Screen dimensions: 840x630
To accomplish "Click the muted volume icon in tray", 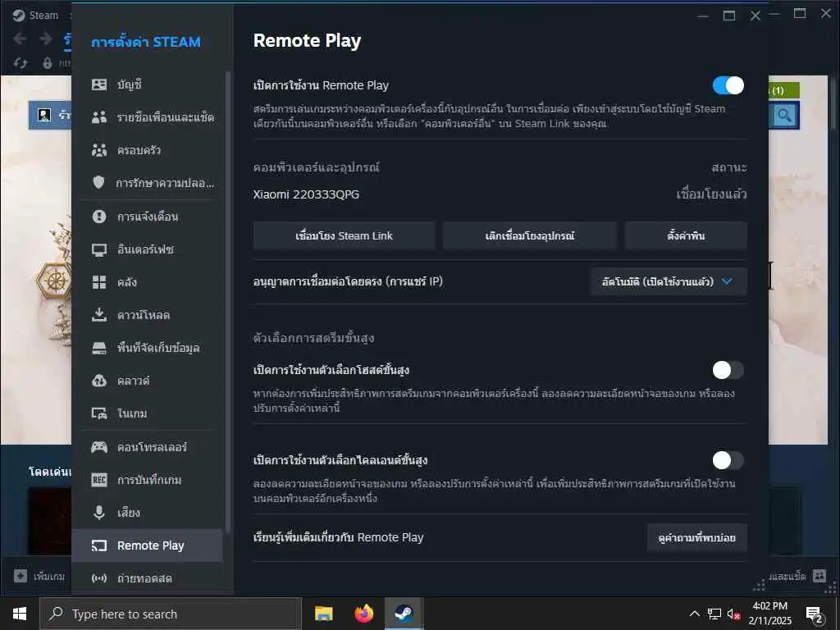I will (734, 614).
